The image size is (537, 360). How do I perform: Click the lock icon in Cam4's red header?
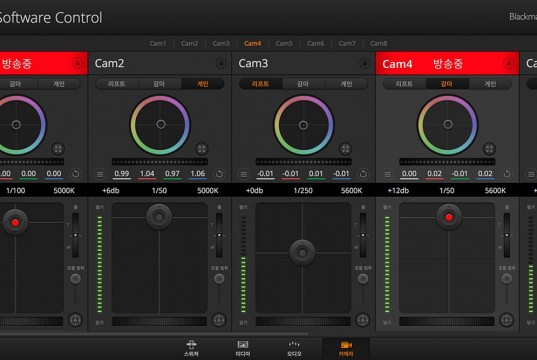coord(509,63)
